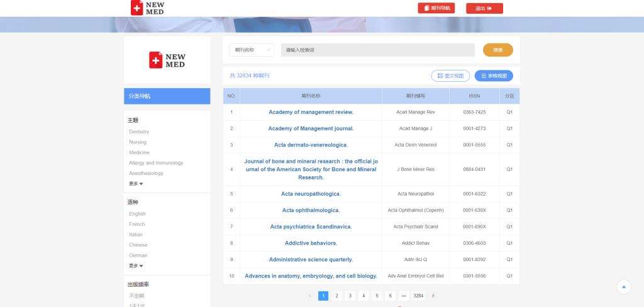Open Acta neuropathologica journal link
644x307 pixels.
click(311, 194)
